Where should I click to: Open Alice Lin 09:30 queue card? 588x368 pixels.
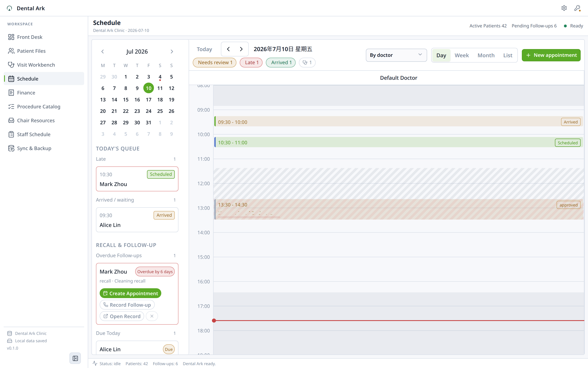pos(137,220)
